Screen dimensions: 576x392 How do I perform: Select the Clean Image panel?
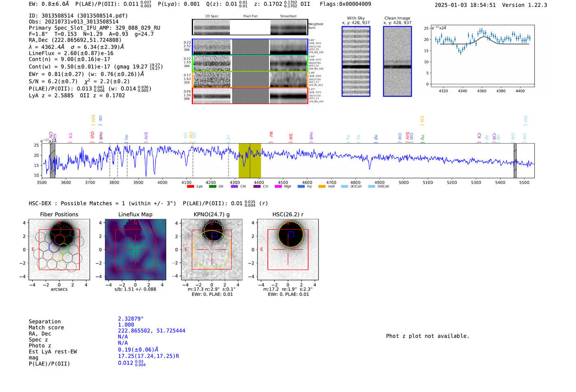pyautogui.click(x=397, y=61)
